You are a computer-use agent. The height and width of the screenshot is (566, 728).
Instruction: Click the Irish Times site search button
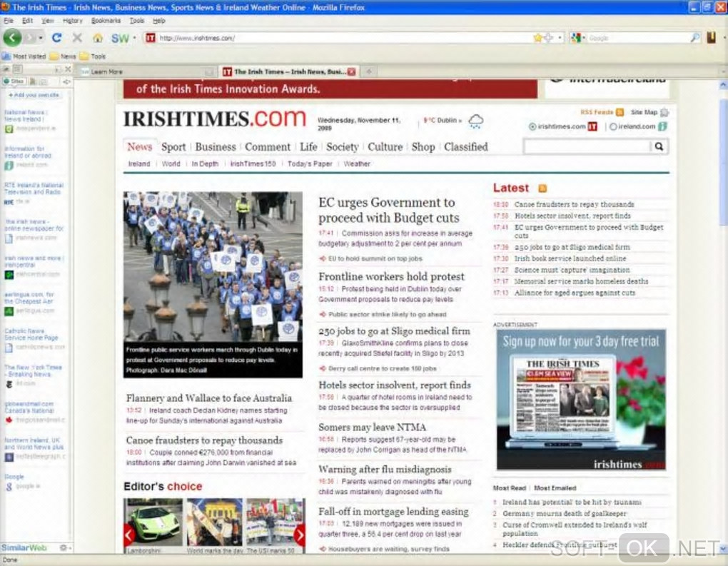point(659,147)
